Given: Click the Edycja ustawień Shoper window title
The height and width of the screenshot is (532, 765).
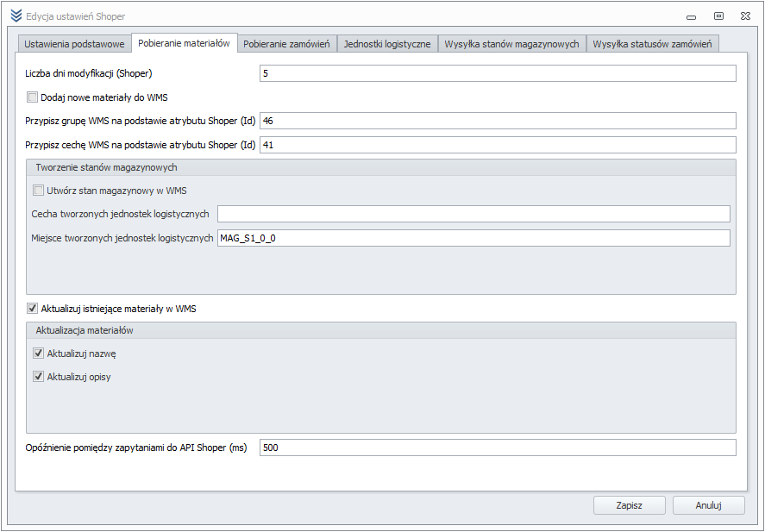Looking at the screenshot, I should click(76, 16).
